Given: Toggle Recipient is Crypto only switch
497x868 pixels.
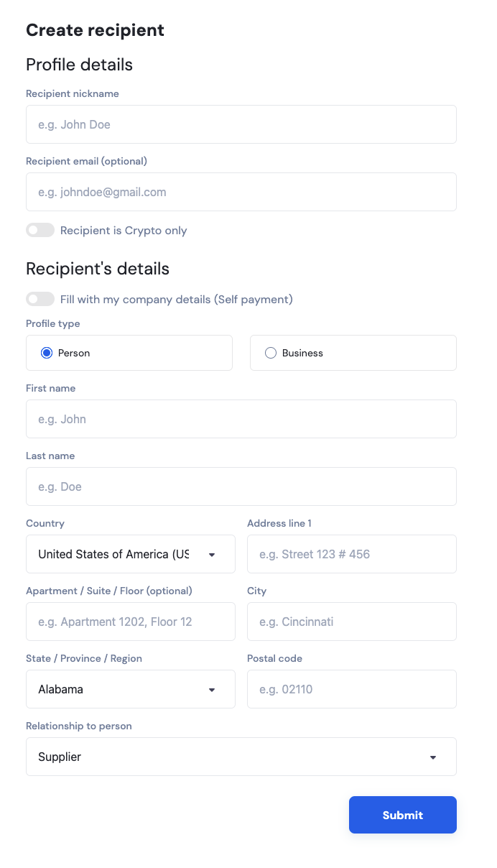Looking at the screenshot, I should (x=40, y=230).
